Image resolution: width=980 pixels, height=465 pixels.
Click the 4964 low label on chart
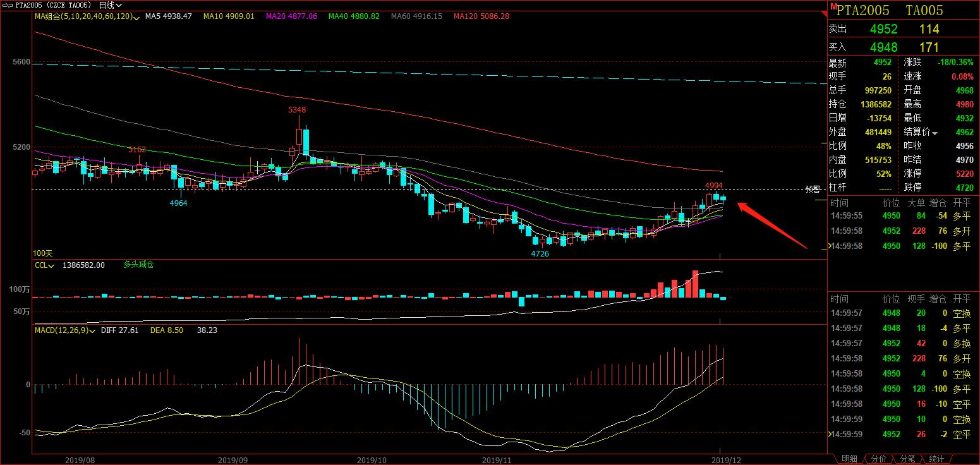pos(178,203)
